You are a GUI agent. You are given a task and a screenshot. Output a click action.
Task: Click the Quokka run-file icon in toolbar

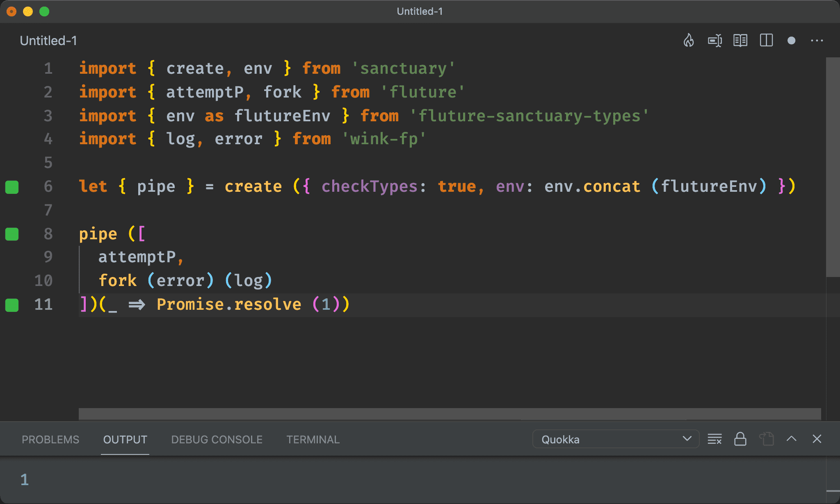click(715, 41)
